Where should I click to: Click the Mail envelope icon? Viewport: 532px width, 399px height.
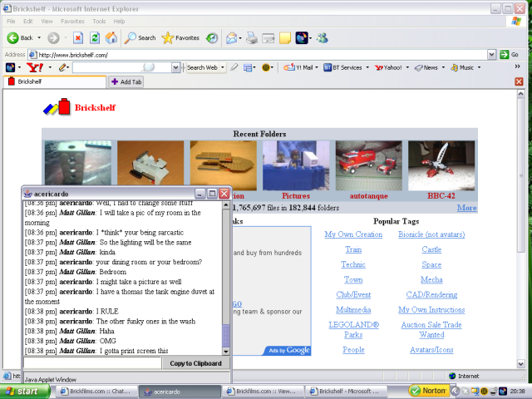click(x=231, y=38)
